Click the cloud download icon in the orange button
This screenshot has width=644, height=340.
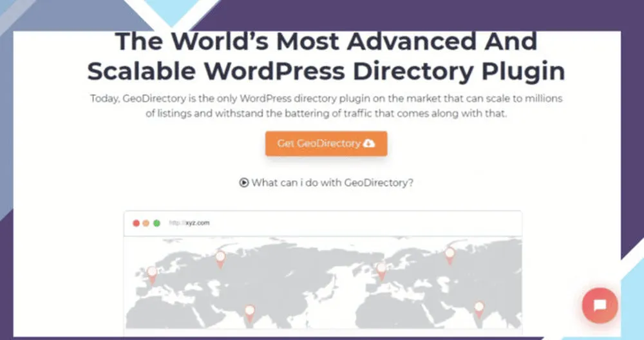(x=369, y=143)
